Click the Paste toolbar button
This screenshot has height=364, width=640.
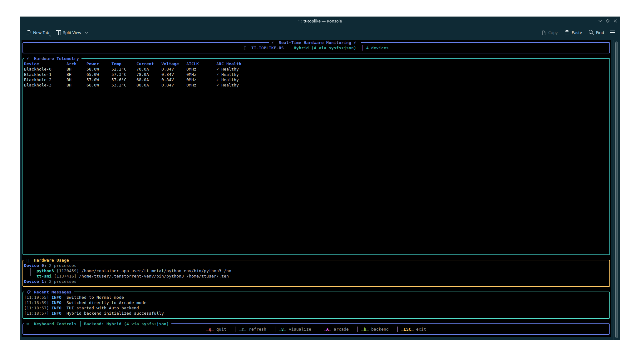point(573,32)
